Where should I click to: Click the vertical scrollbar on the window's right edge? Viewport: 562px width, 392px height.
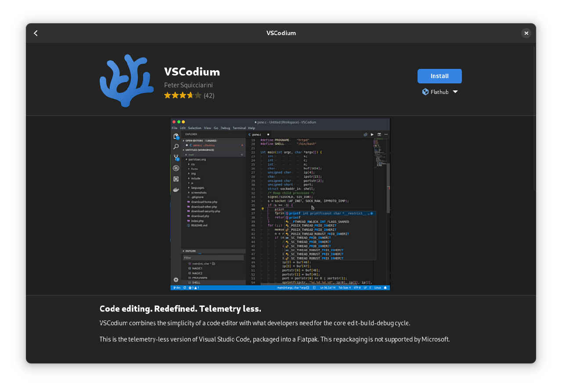coord(534,119)
